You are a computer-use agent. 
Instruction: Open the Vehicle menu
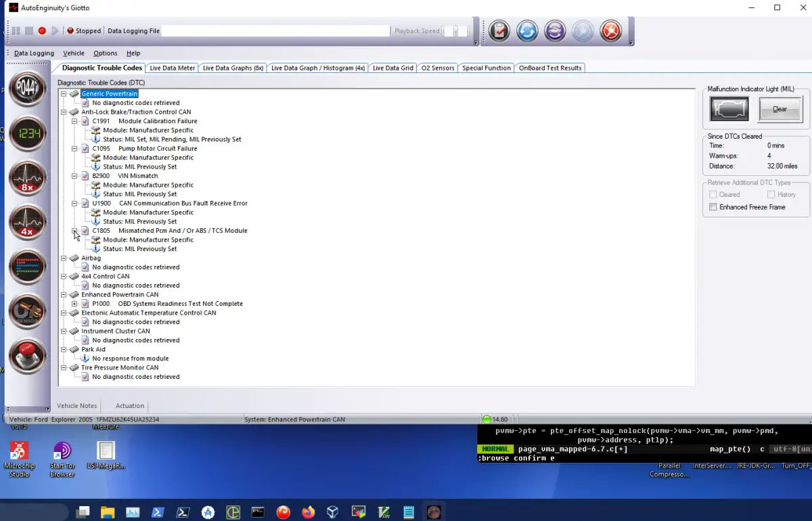(x=74, y=53)
